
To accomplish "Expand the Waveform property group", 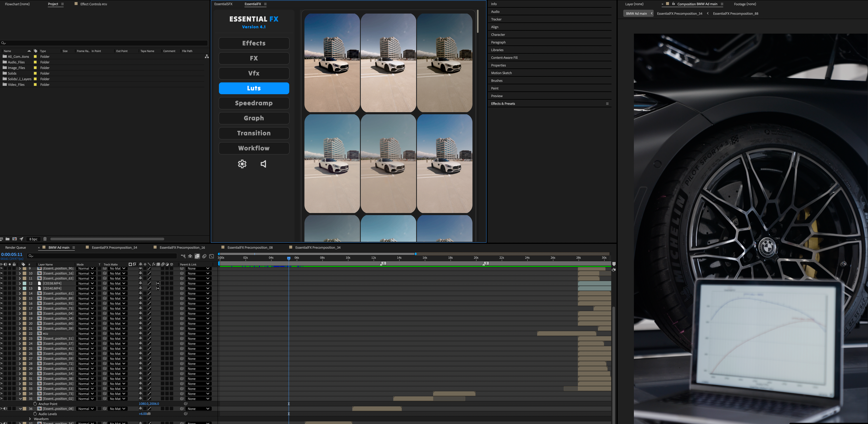I will click(x=30, y=419).
